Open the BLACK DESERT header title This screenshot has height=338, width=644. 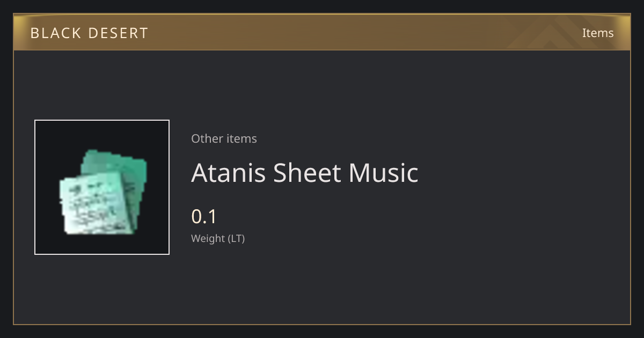(89, 33)
